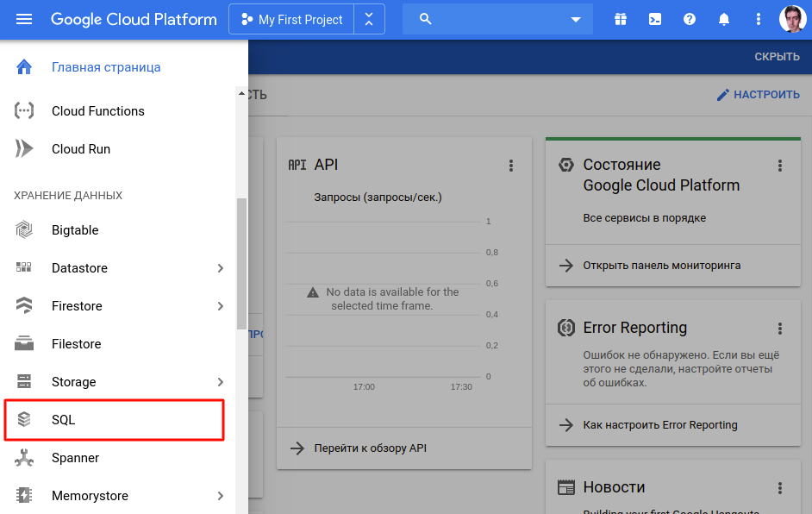The height and width of the screenshot is (514, 812).
Task: Follow Как настроить Error Reporting link
Action: (660, 425)
